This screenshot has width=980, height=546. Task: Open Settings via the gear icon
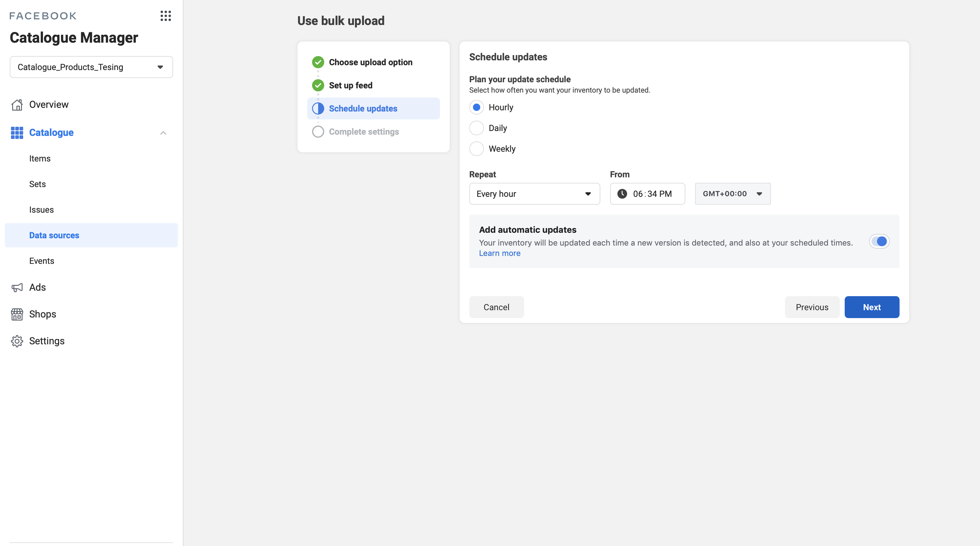click(x=17, y=341)
